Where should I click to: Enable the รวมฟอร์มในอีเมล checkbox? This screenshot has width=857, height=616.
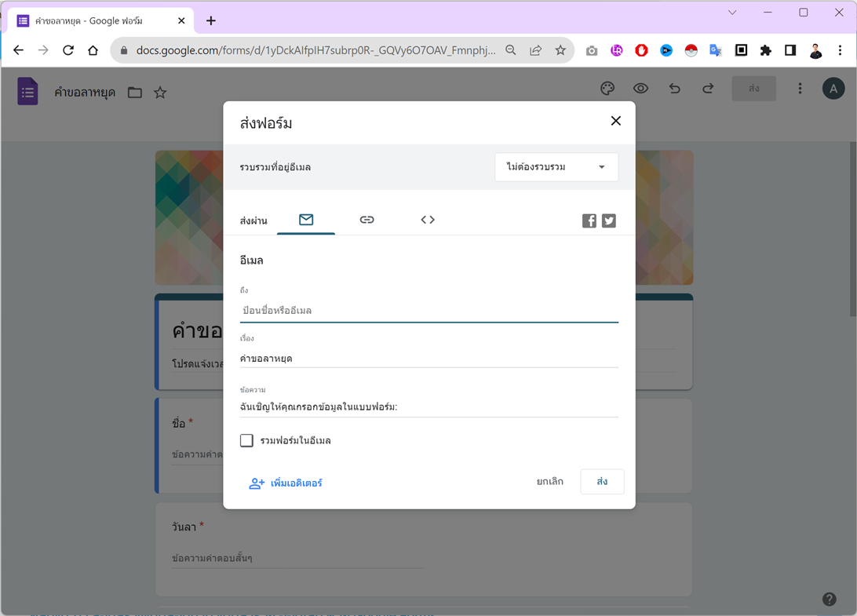click(x=246, y=440)
